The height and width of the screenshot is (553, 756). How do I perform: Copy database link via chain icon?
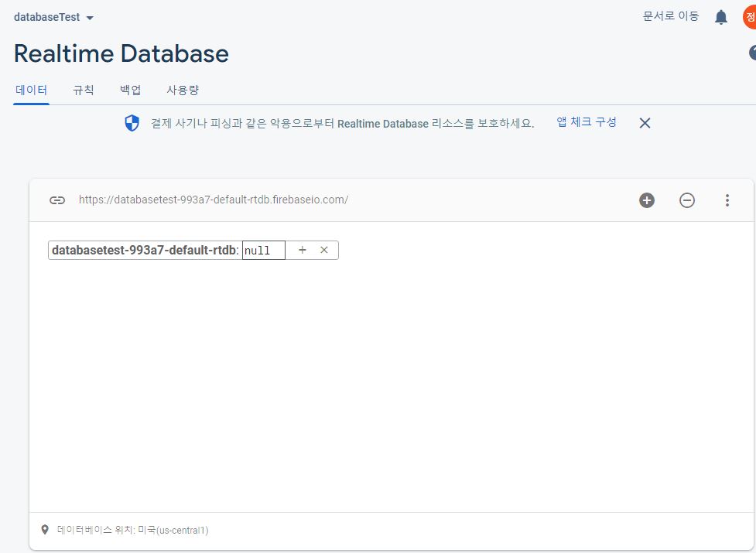[57, 200]
